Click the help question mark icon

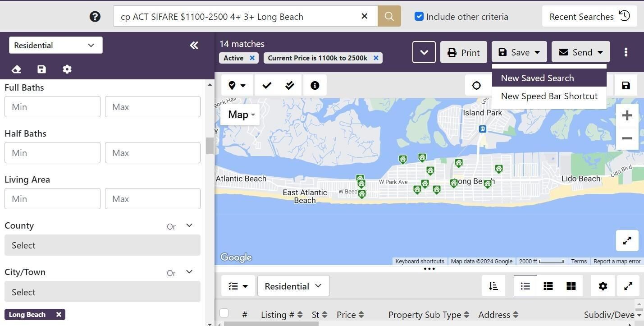[x=95, y=17]
